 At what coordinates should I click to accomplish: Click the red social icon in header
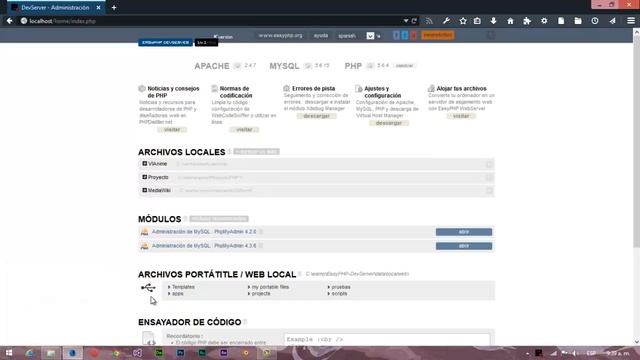(413, 36)
